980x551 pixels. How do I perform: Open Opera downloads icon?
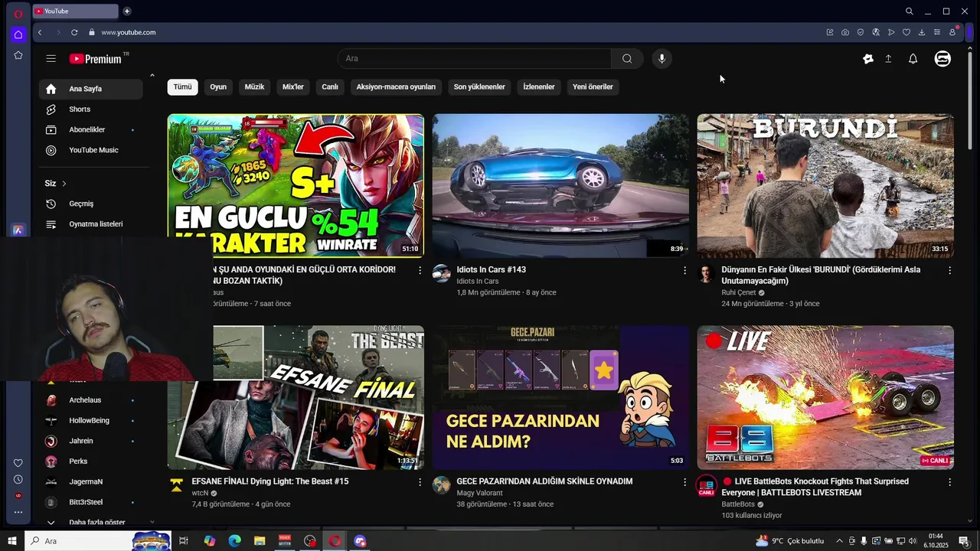922,32
